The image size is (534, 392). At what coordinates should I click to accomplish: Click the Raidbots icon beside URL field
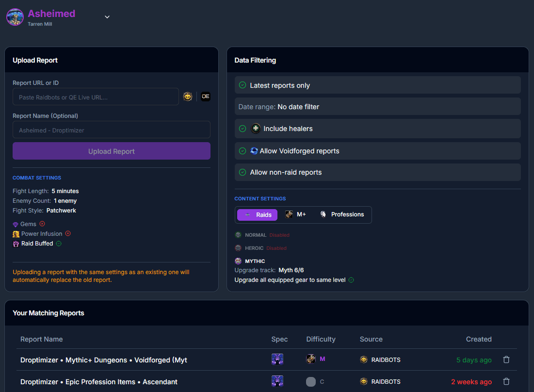tap(188, 97)
